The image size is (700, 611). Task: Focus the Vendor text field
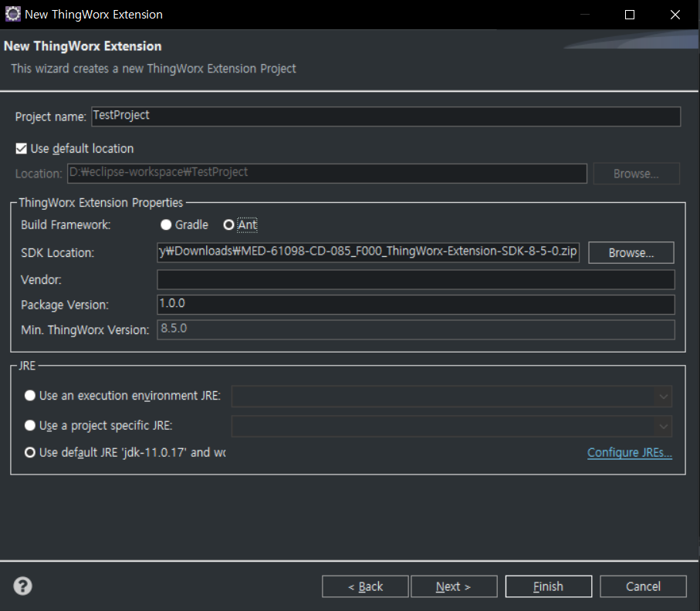tap(415, 279)
